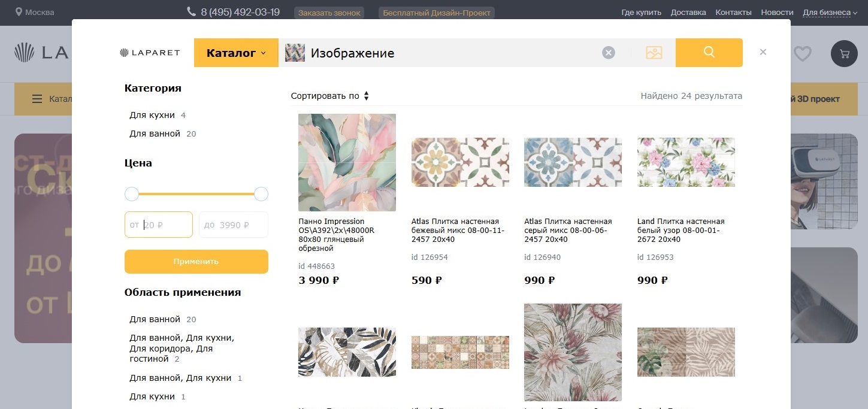The height and width of the screenshot is (409, 868).
Task: Click the yellow magnifier search button
Action: point(709,53)
